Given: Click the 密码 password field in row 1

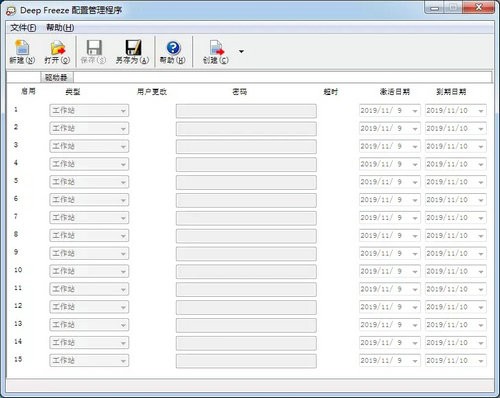Looking at the screenshot, I should point(246,111).
